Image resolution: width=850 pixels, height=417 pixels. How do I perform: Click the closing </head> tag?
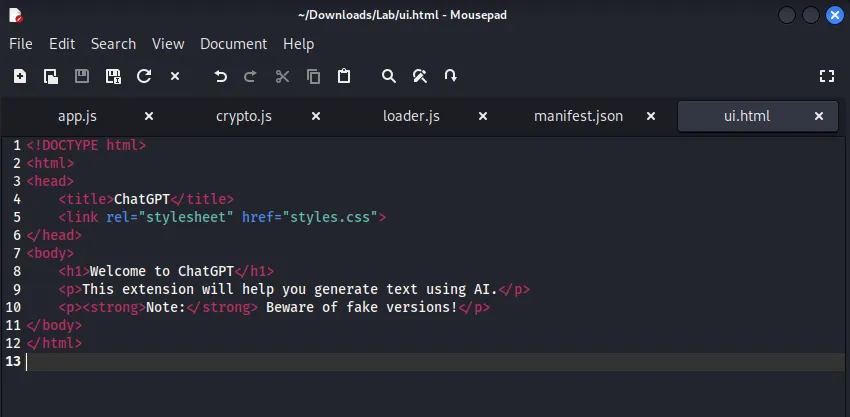coord(54,235)
